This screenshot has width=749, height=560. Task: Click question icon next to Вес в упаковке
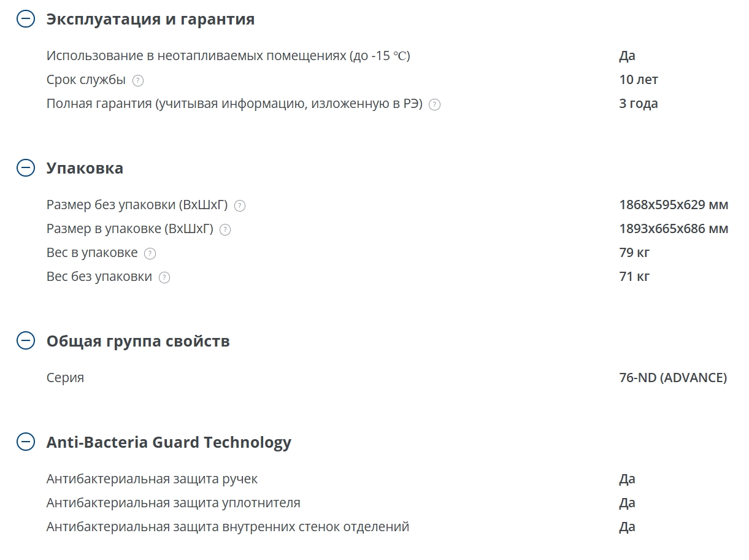click(150, 253)
